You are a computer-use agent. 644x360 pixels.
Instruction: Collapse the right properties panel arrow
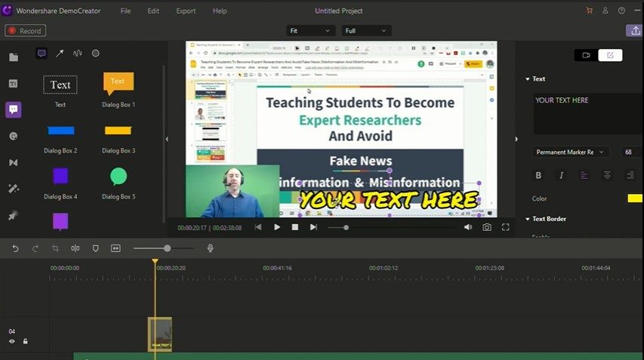click(516, 139)
